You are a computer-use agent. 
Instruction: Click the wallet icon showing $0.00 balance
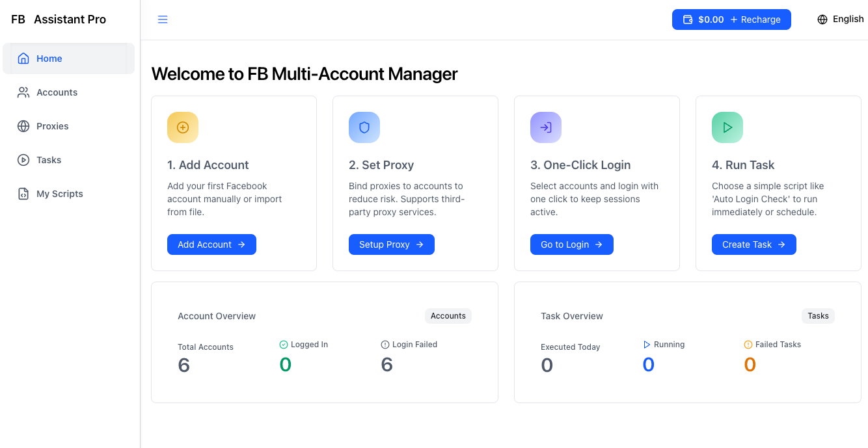688,19
